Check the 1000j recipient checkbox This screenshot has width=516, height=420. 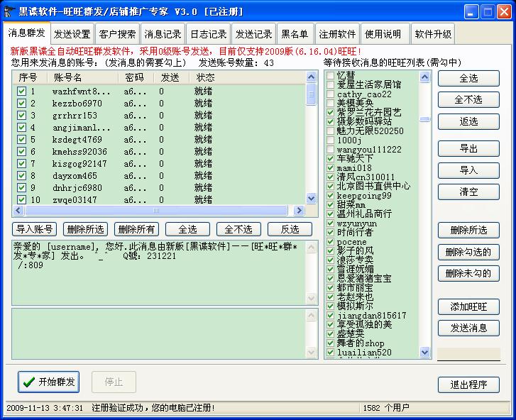(331, 140)
